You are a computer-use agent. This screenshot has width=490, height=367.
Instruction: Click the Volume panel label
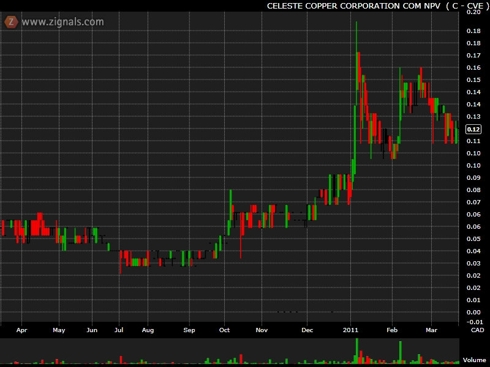coord(474,360)
